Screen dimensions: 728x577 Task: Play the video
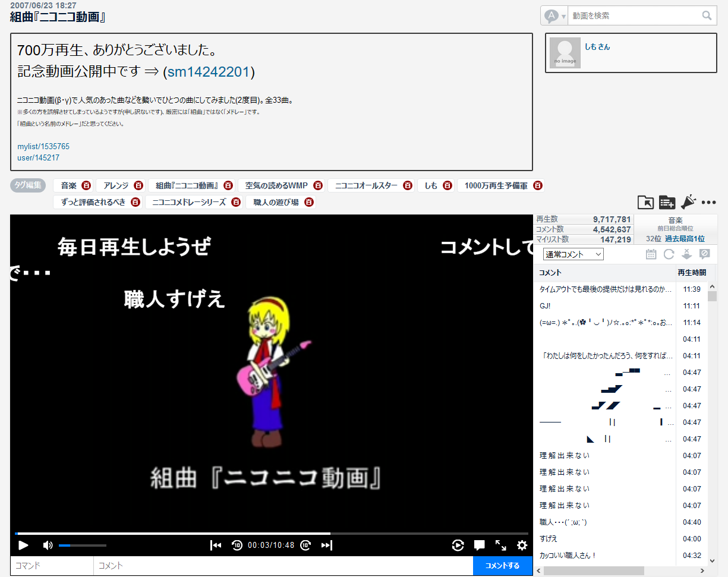click(x=23, y=545)
